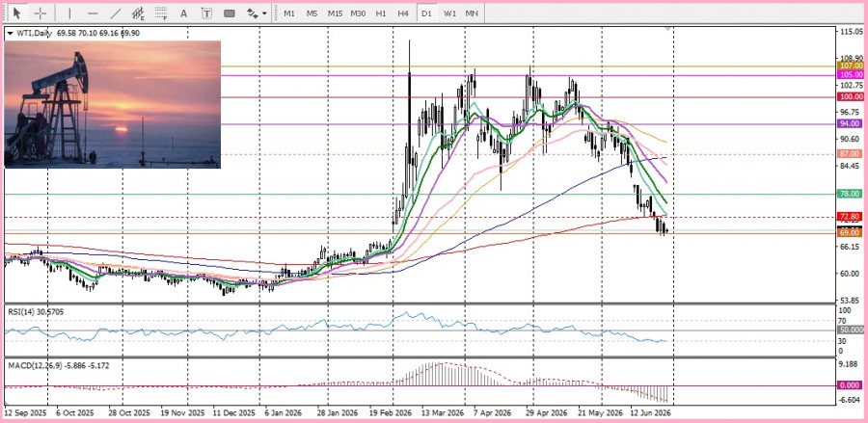Click the 9.188 MACD scale value
Image resolution: width=868 pixels, height=423 pixels.
pos(851,364)
